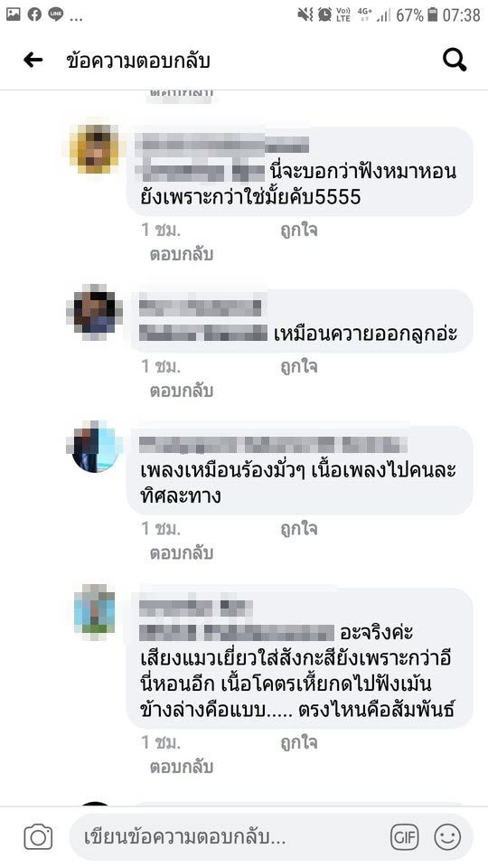This screenshot has width=488, height=868.
Task: Open camera icon in reply bar
Action: pos(38,837)
